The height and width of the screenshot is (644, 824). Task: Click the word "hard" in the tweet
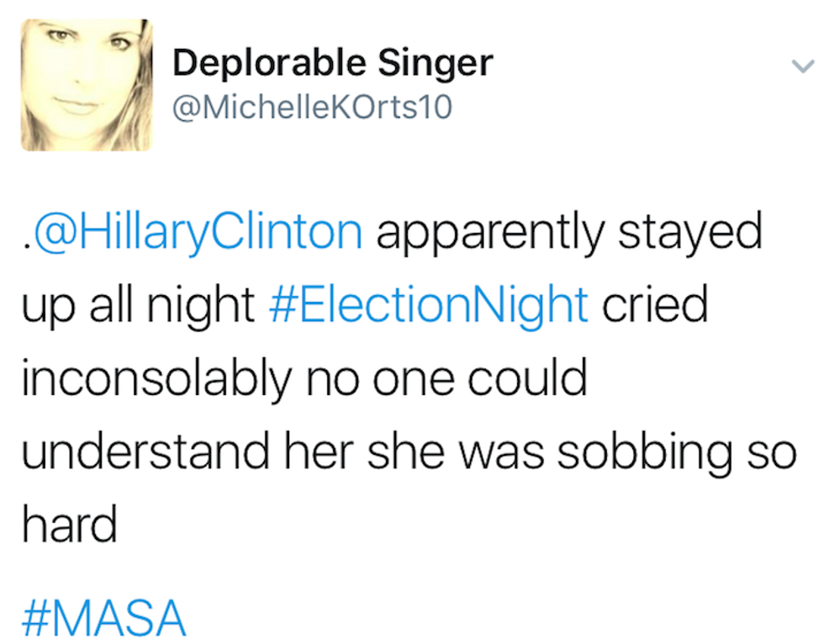click(x=69, y=526)
